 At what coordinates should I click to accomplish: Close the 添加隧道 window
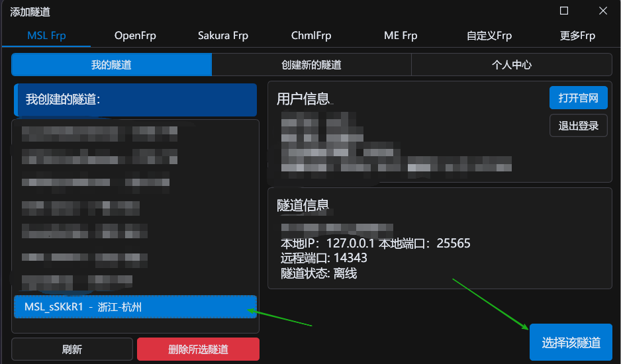602,11
